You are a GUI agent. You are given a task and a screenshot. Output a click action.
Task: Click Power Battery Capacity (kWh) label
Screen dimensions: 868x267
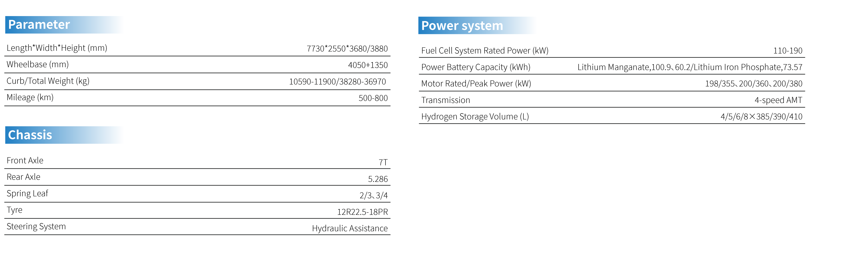(476, 67)
